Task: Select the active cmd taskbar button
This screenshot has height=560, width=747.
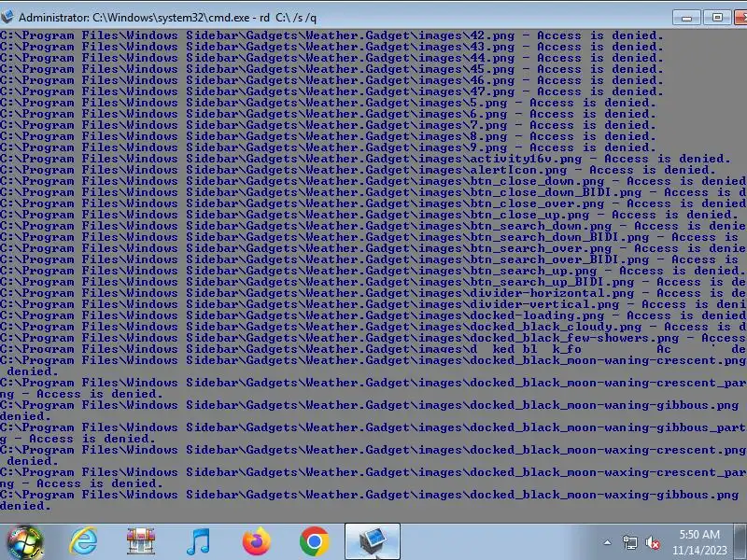Action: (372, 541)
